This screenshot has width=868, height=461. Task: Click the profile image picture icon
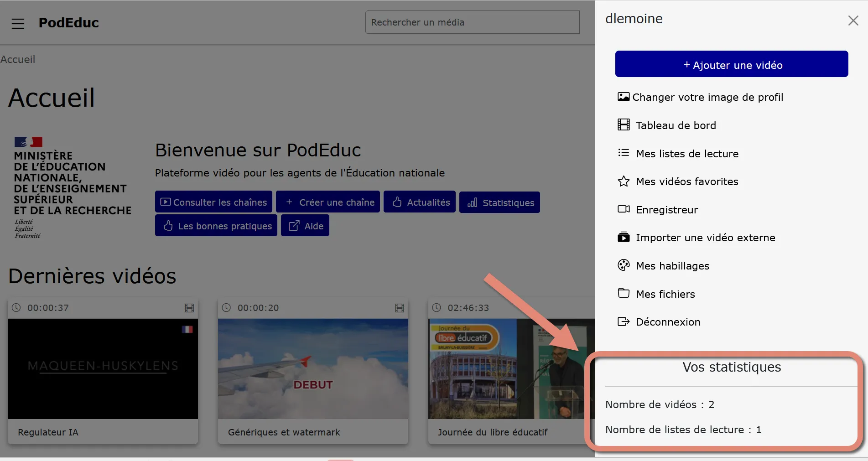coord(624,97)
